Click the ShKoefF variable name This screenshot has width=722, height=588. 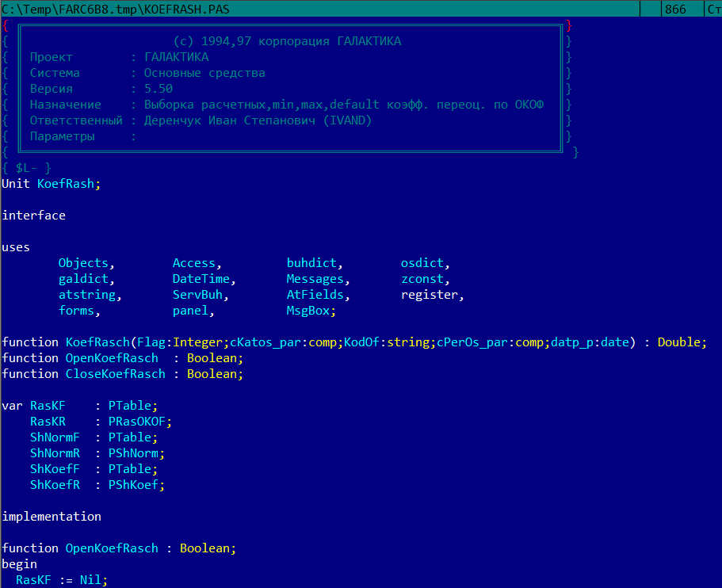pos(55,469)
